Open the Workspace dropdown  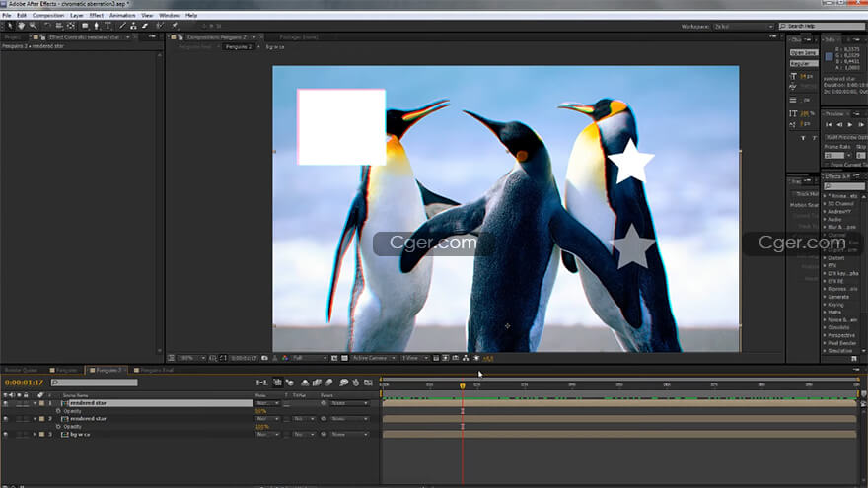(x=744, y=26)
